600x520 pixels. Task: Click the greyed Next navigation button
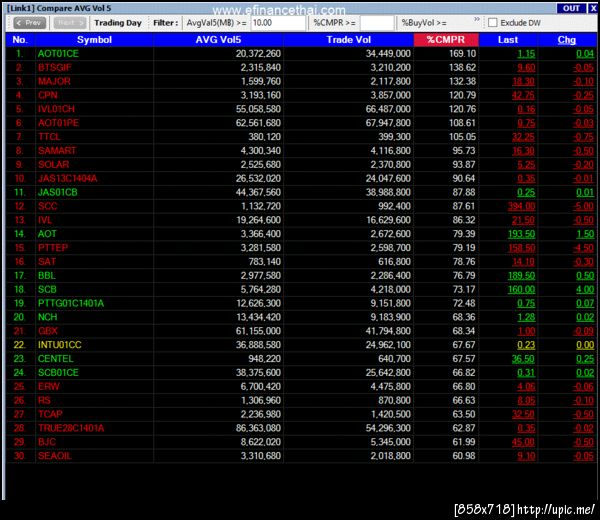coord(70,23)
